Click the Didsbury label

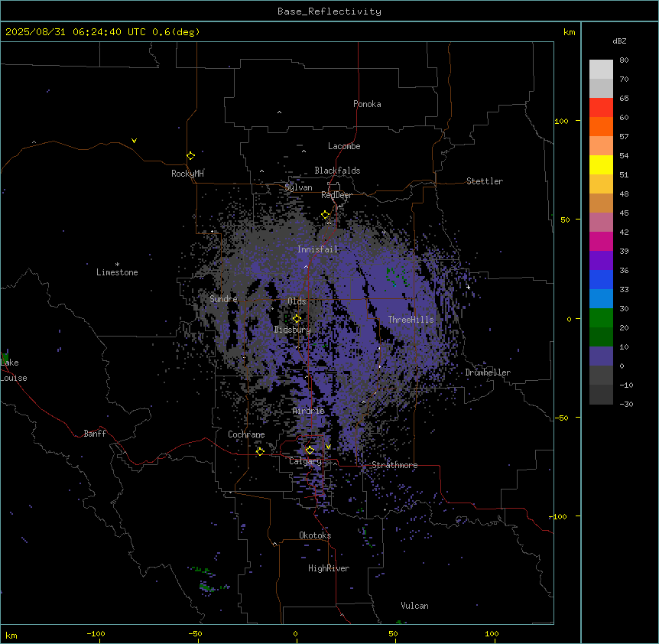click(x=293, y=330)
